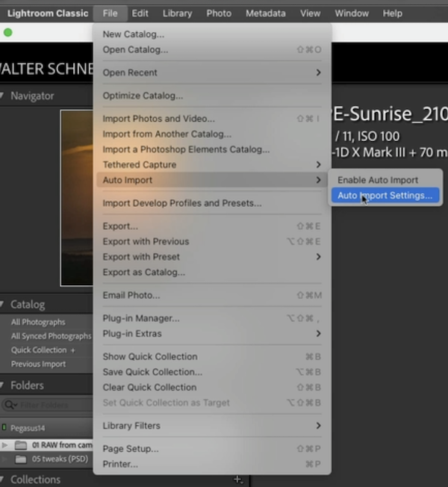
Task: Expand the Export with Preset submenu
Action: click(211, 257)
